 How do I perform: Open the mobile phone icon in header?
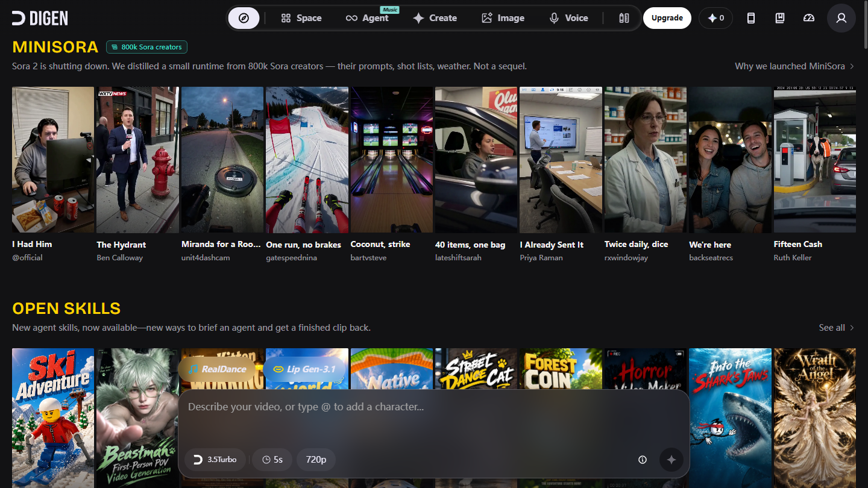click(x=750, y=18)
